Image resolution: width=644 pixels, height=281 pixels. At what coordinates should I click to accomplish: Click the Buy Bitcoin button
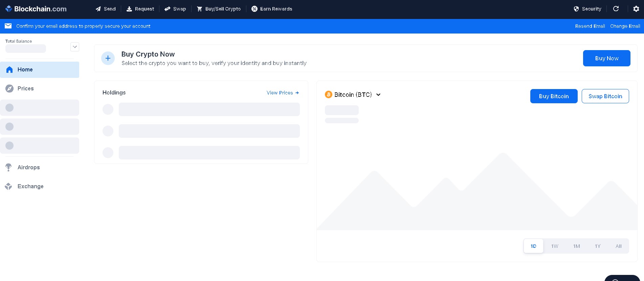(x=554, y=96)
